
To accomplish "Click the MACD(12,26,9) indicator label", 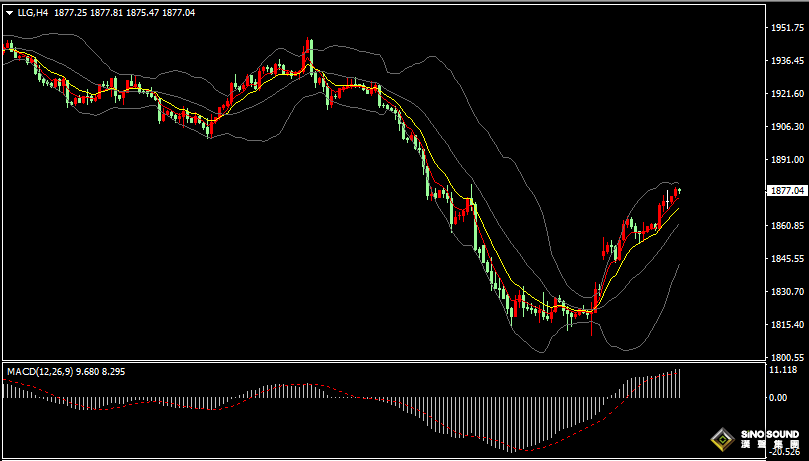I will click(x=39, y=372).
